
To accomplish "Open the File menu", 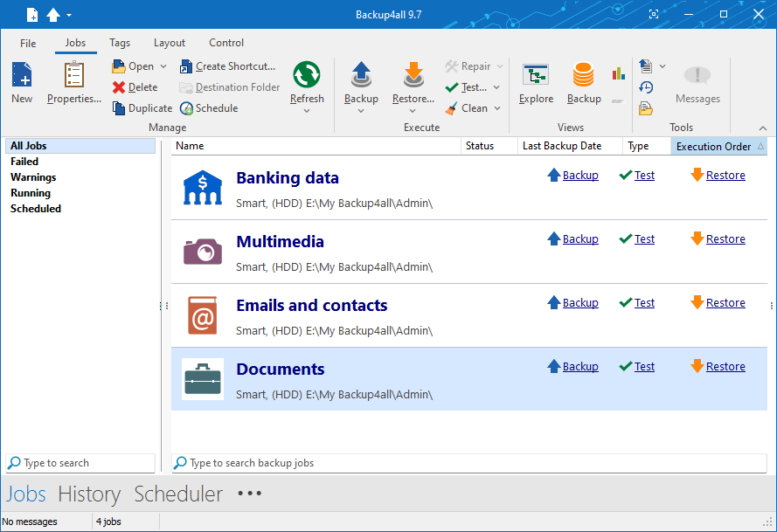I will tap(28, 43).
